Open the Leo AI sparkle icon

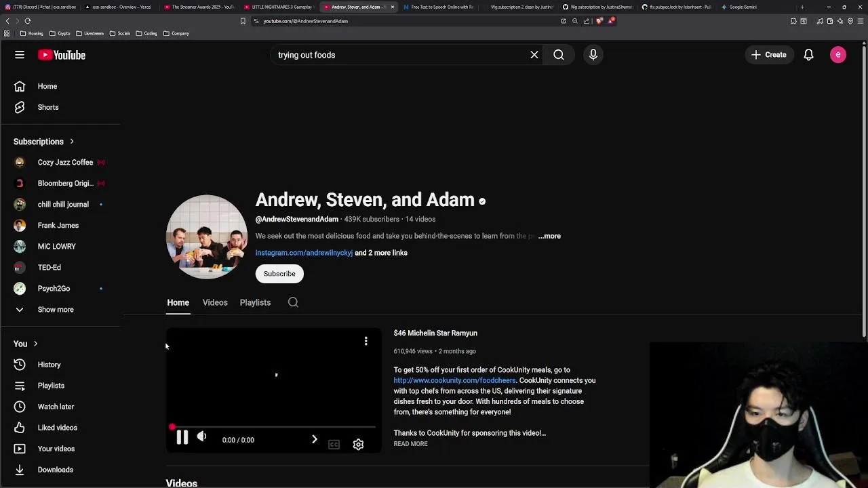pos(840,21)
